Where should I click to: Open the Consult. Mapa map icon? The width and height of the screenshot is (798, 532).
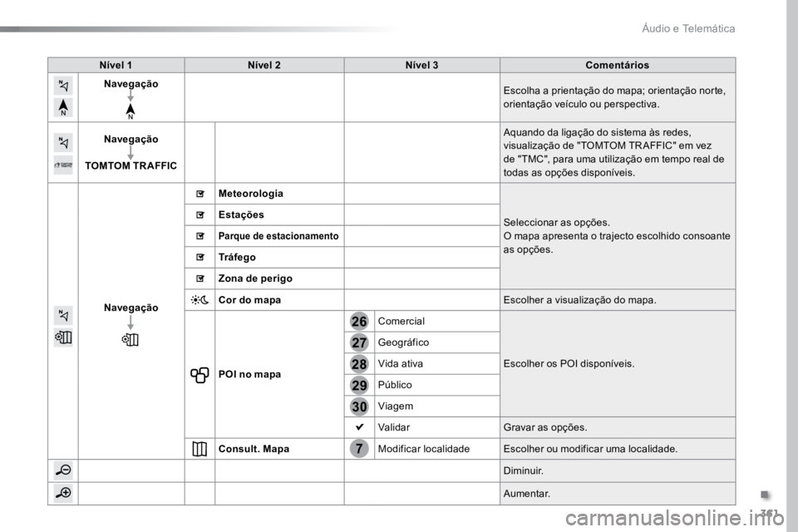[199, 449]
